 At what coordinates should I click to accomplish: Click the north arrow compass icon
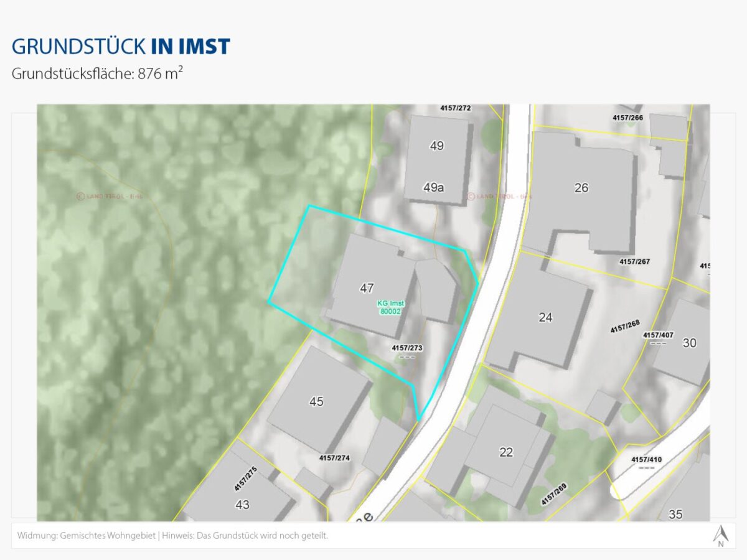click(x=721, y=536)
